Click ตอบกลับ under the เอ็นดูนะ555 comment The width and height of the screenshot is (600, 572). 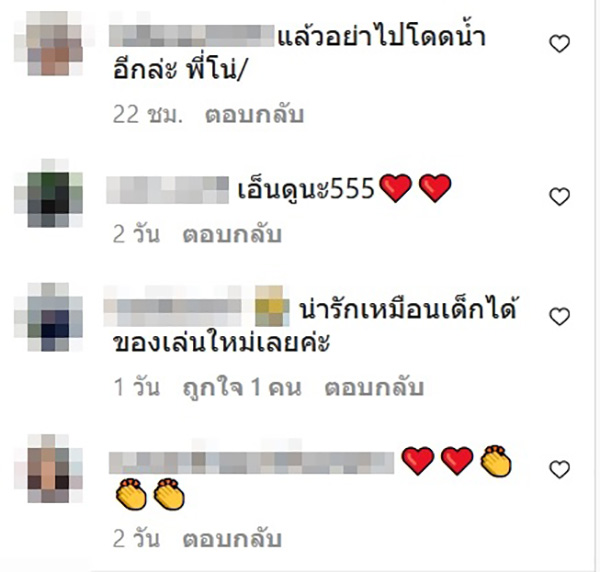(x=232, y=235)
